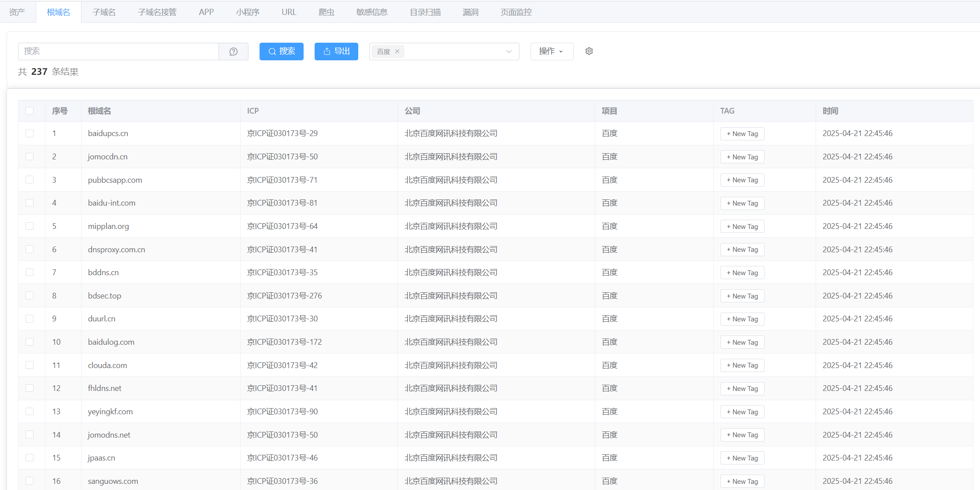Viewport: 980px width, 490px height.
Task: Open the 子域名接管 tab
Action: (157, 12)
